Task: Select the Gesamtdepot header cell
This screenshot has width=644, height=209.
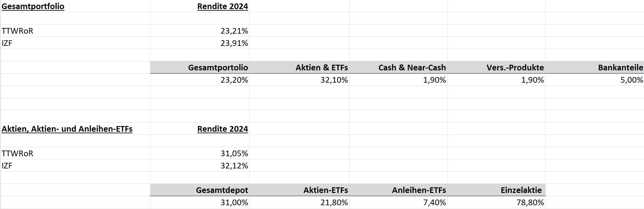Action: tap(200, 190)
